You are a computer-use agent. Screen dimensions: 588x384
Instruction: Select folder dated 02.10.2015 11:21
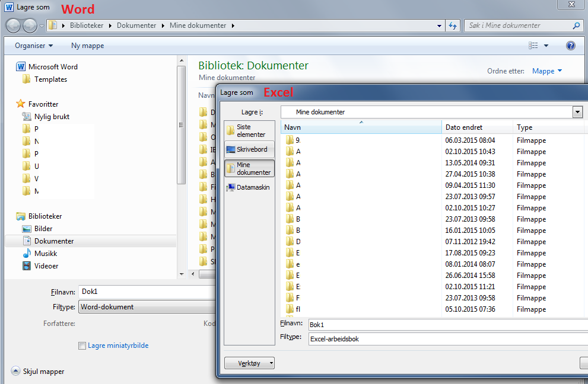click(x=433, y=287)
